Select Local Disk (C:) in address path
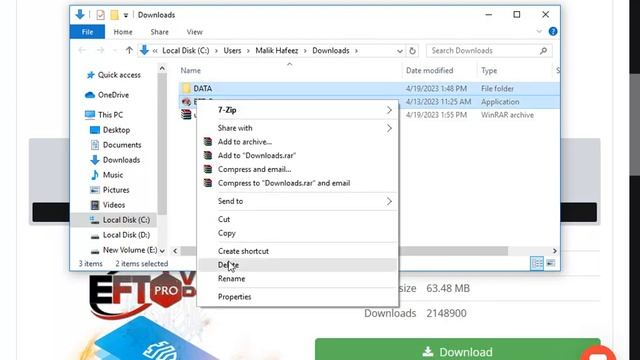This screenshot has width=640, height=360. tap(186, 51)
